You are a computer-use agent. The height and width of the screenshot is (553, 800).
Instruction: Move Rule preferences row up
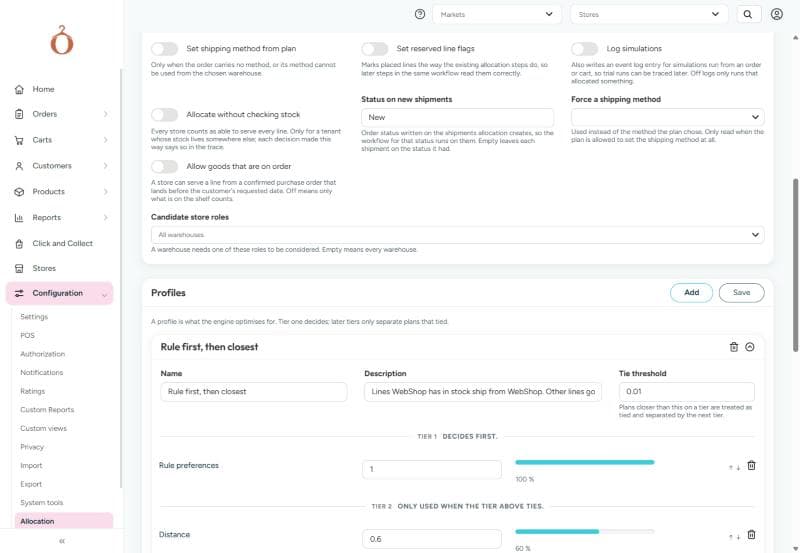[x=731, y=467]
